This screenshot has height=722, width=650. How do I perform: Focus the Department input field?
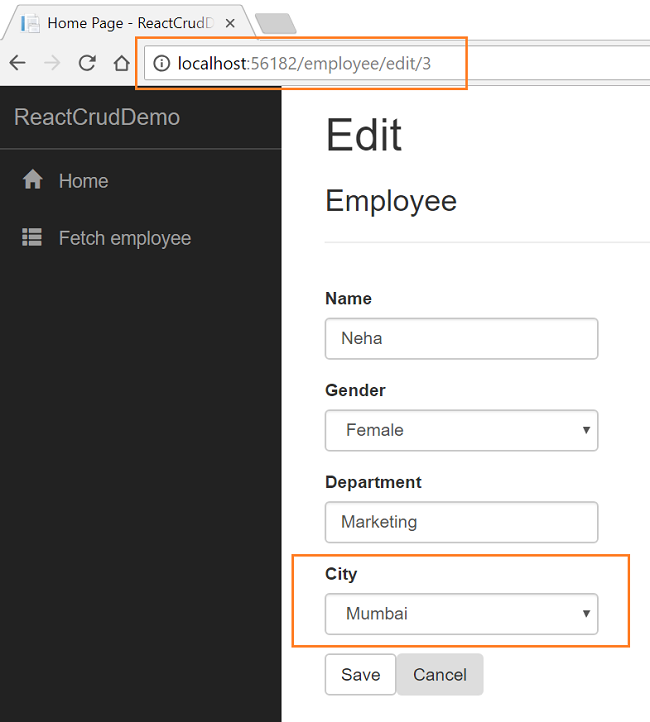[461, 522]
